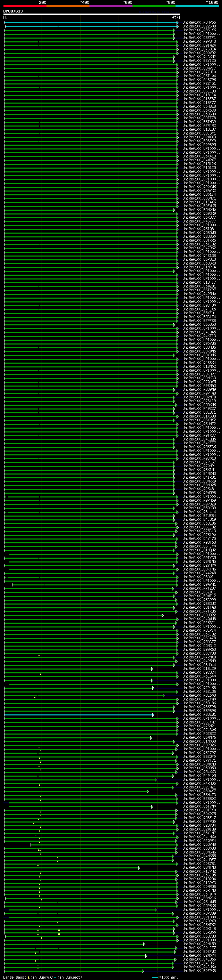The width and height of the screenshot is (222, 980).
Task: Select label UniRef100_C1BFB7
Action: coord(199,99)
